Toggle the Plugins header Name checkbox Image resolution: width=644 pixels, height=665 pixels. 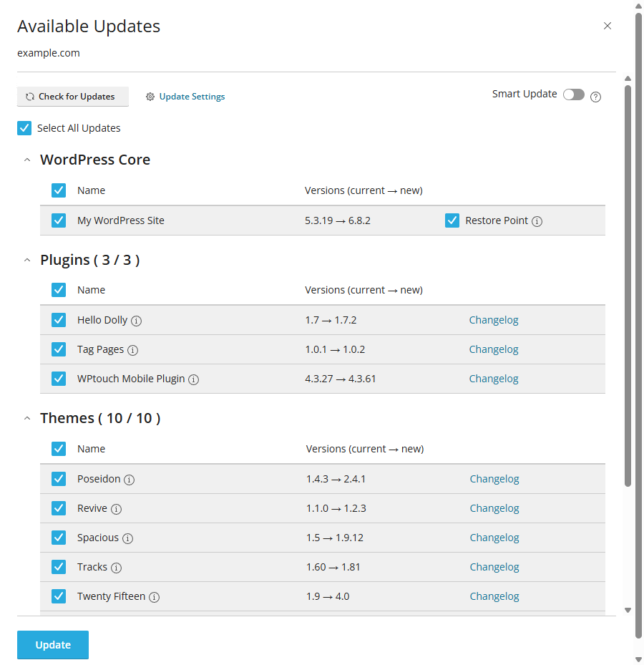(x=59, y=290)
